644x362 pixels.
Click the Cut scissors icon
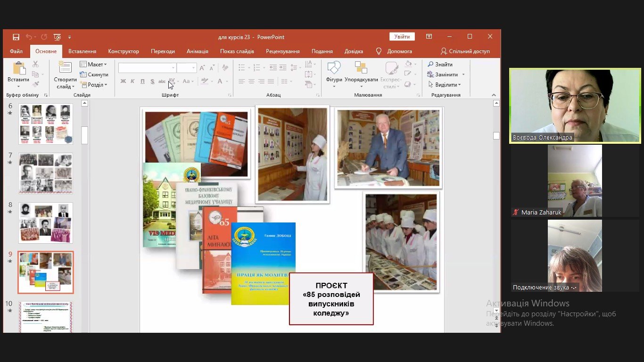click(x=35, y=64)
